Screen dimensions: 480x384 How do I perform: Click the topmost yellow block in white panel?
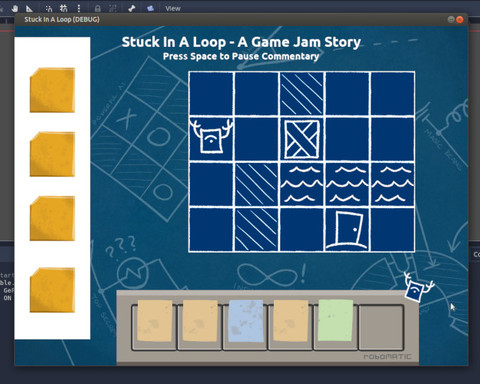click(x=52, y=90)
